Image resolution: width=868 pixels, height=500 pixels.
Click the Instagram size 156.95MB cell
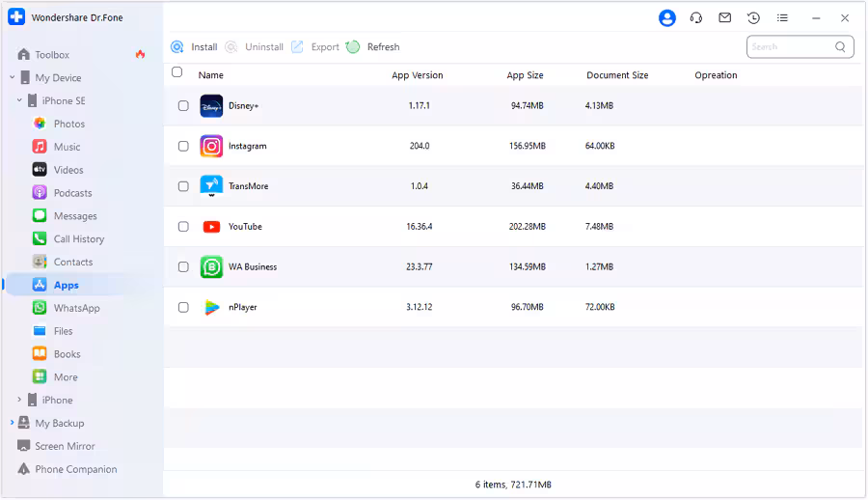[527, 146]
